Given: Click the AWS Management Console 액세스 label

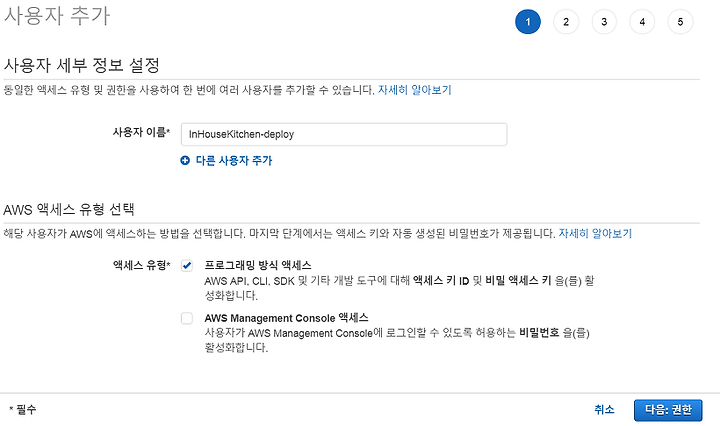Looking at the screenshot, I should click(286, 318).
